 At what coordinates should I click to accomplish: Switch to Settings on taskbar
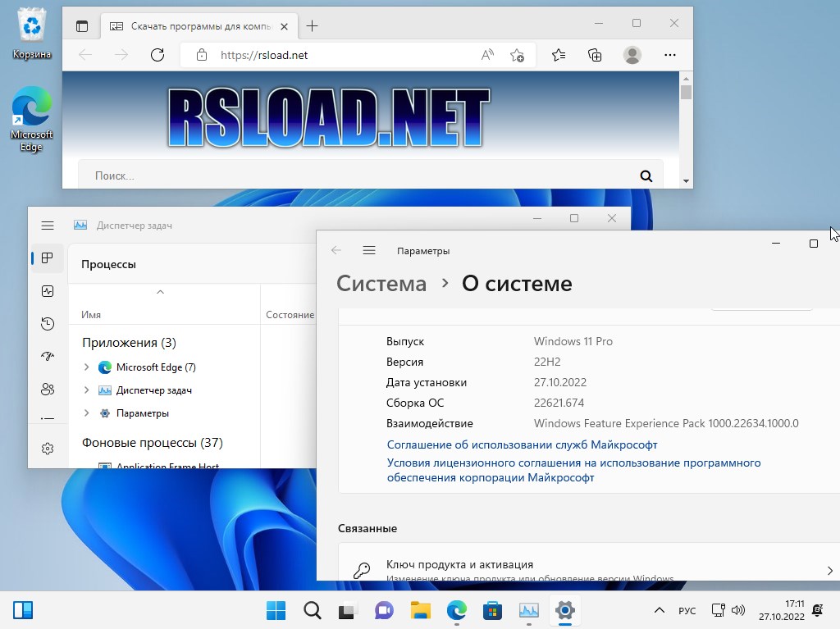click(564, 609)
